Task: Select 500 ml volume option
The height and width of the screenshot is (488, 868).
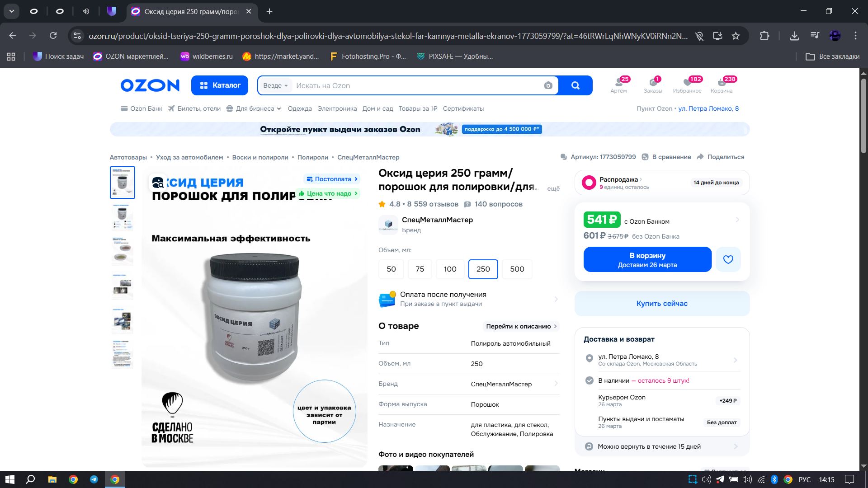Action: 517,269
